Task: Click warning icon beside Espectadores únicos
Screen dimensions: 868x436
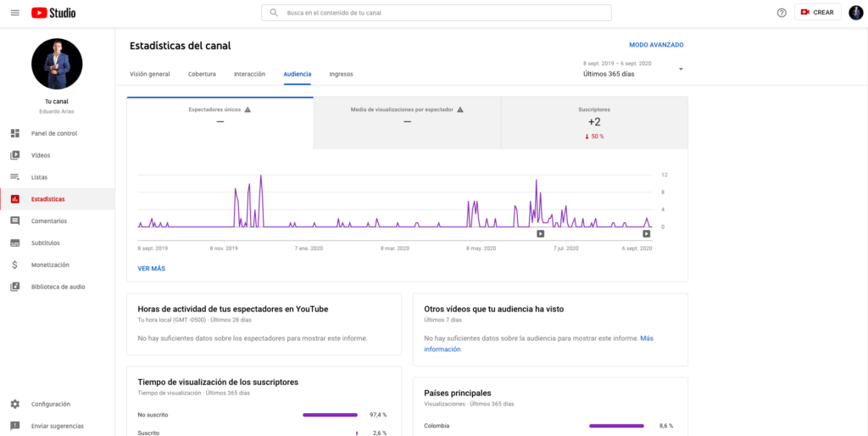Action: pos(248,109)
